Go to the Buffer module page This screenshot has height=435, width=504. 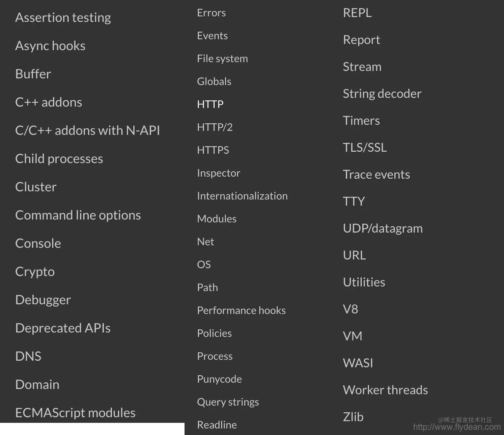(33, 74)
